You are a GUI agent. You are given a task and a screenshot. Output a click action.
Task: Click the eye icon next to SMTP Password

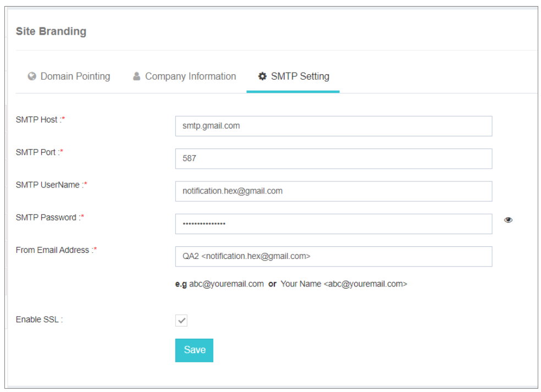[x=507, y=219]
